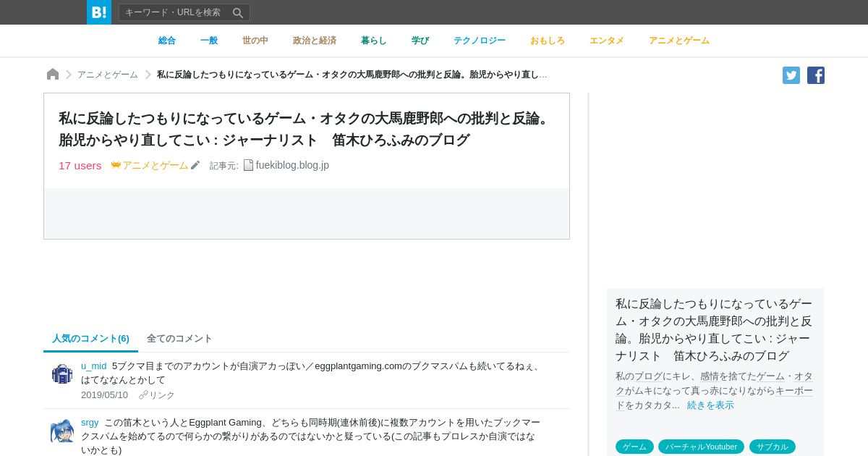This screenshot has width=868, height=456.
Task: Click the 17 users count
Action: pyautogui.click(x=80, y=165)
